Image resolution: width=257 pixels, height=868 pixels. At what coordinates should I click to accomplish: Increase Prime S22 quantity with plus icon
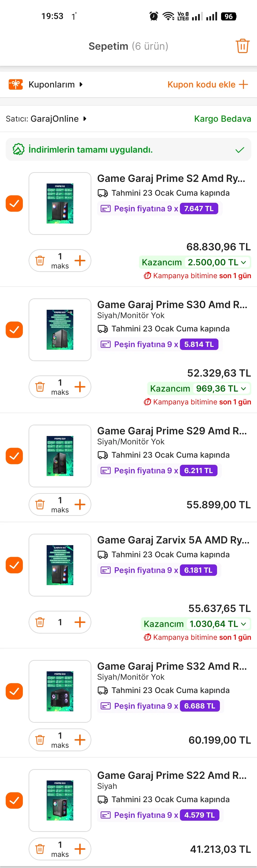80,849
